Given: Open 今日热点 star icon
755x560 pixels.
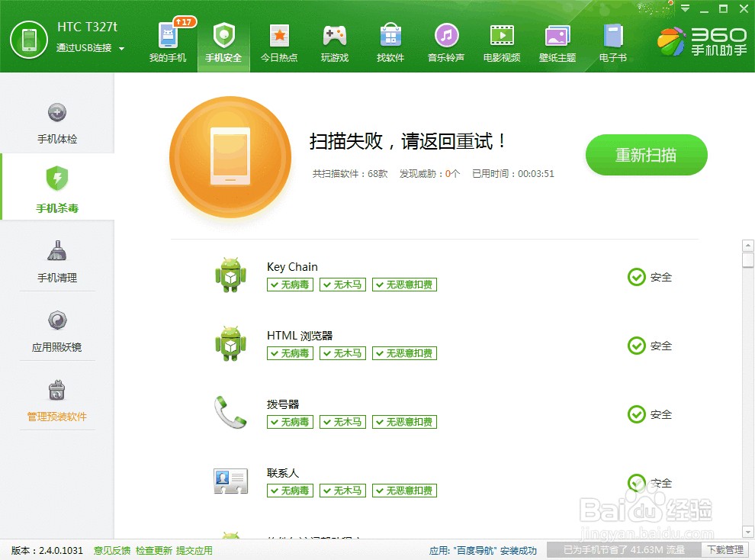Looking at the screenshot, I should click(x=279, y=35).
